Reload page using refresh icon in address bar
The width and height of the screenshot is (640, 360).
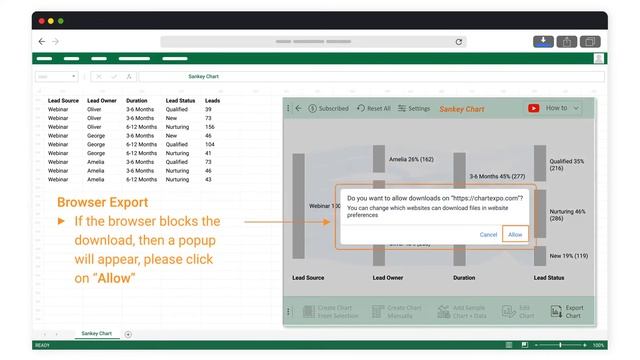tap(459, 42)
